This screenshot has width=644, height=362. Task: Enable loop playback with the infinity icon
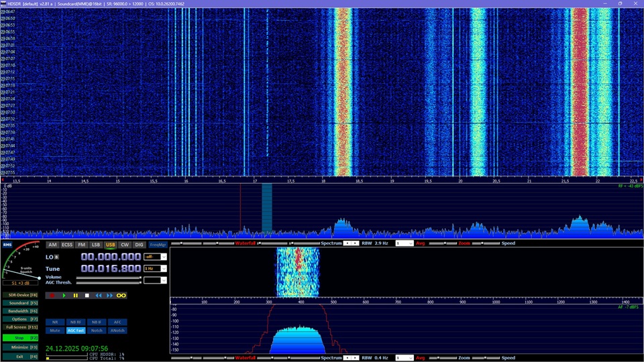tap(121, 295)
